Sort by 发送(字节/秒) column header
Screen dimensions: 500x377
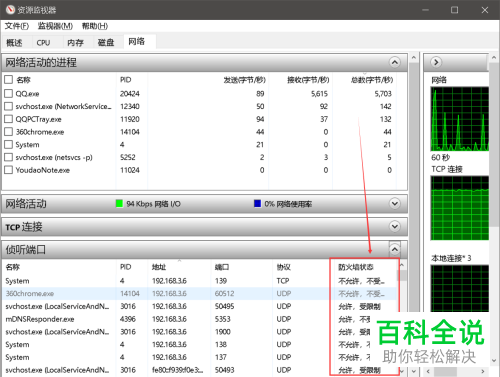244,80
